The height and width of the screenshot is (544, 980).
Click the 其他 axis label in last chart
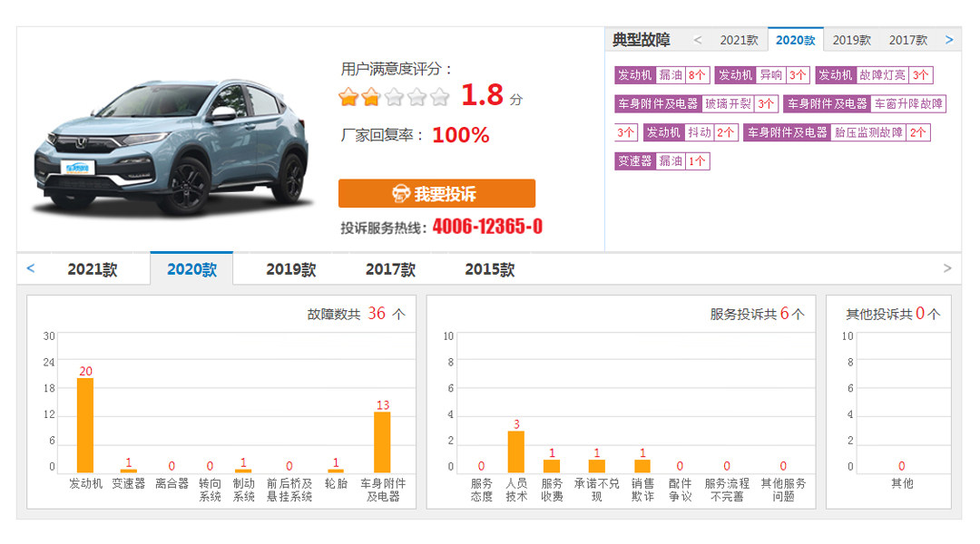902,483
